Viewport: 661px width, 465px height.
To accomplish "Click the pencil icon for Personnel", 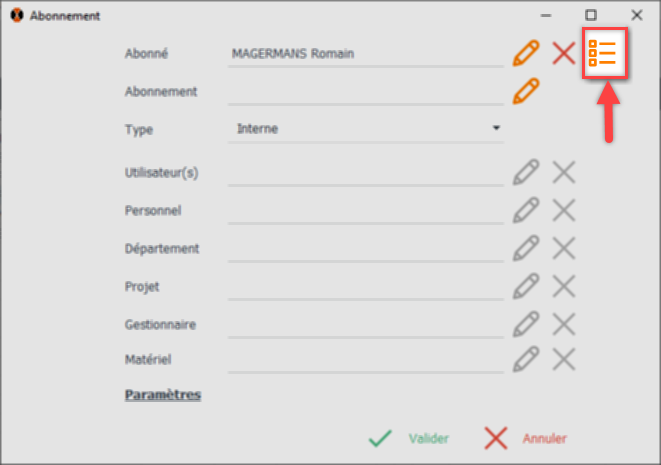I will click(x=526, y=210).
